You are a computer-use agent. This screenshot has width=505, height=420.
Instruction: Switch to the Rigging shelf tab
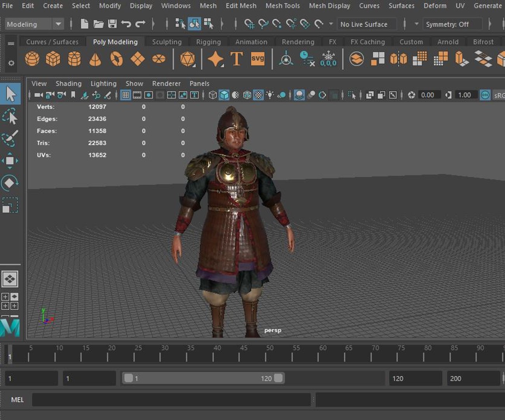coord(208,42)
